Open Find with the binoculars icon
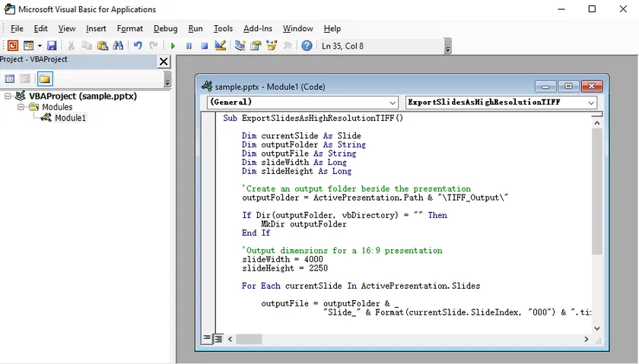639x364 pixels. (x=118, y=46)
